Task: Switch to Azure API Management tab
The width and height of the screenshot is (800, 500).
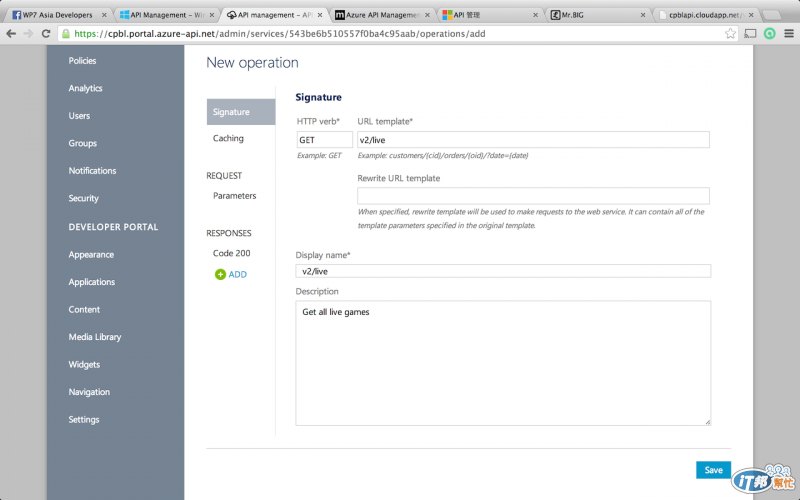Action: coord(383,15)
